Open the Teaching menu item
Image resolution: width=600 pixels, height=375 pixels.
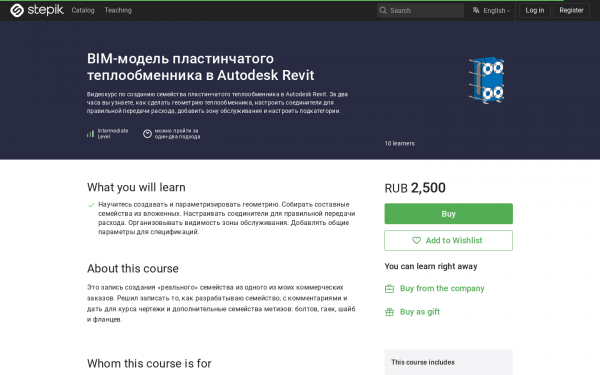click(118, 10)
